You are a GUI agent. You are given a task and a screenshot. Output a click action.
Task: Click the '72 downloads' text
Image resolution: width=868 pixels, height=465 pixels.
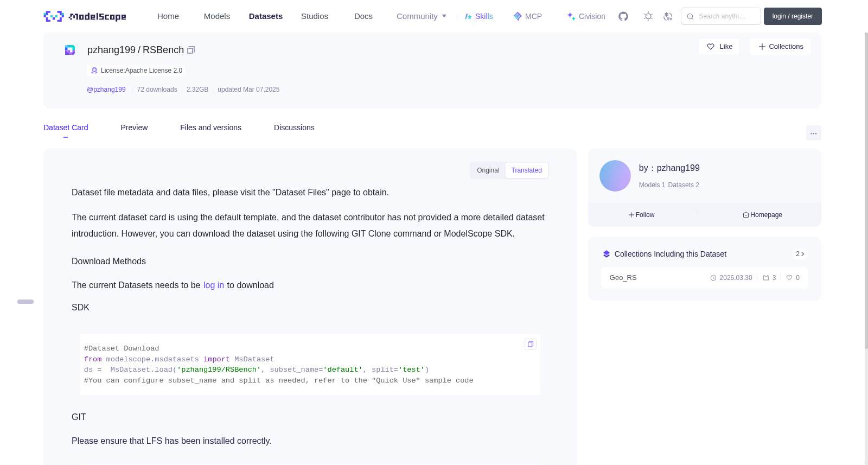coord(157,90)
